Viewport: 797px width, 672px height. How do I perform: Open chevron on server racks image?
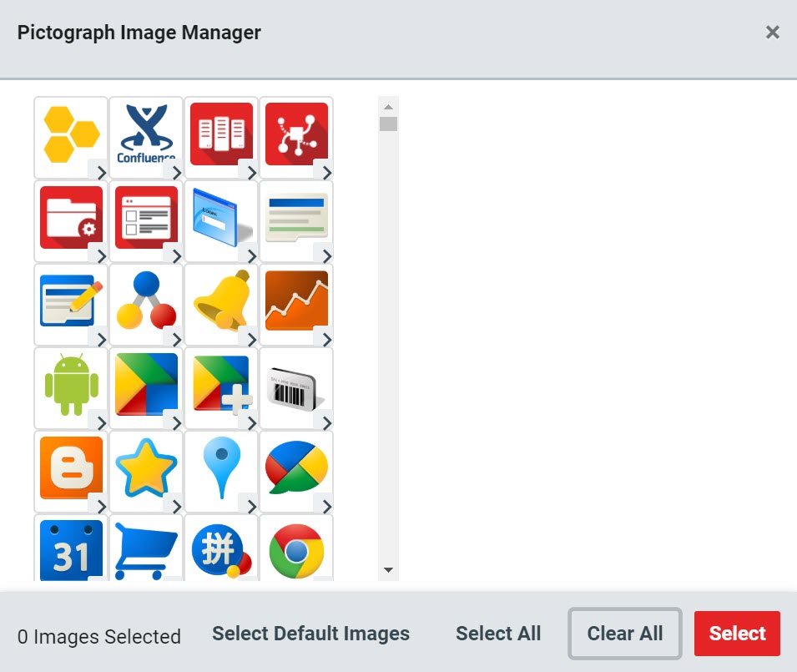coord(251,173)
